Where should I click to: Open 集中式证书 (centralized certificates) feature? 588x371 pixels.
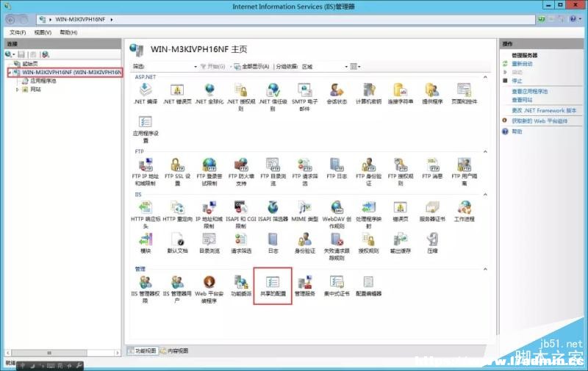tap(337, 286)
